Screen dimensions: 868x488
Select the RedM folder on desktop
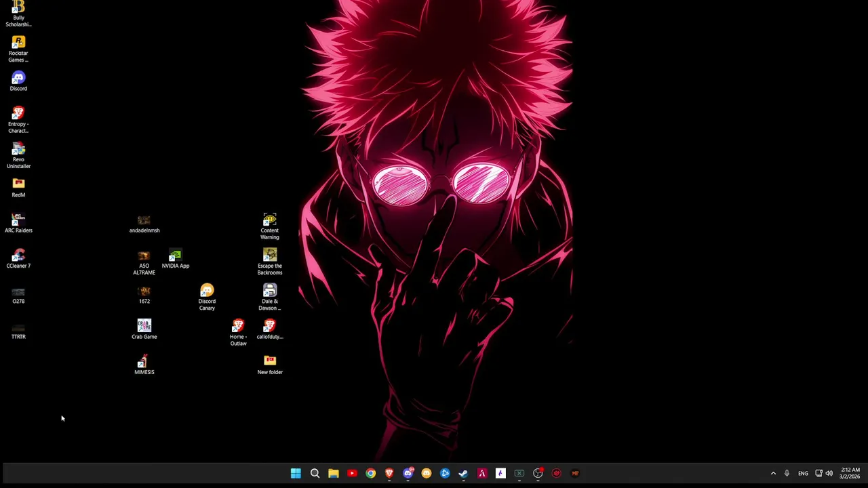coord(18,188)
